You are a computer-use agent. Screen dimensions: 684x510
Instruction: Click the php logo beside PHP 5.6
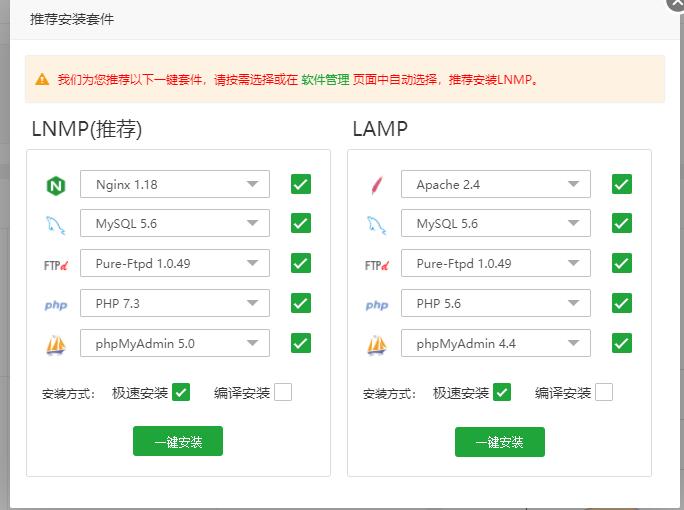[377, 305]
